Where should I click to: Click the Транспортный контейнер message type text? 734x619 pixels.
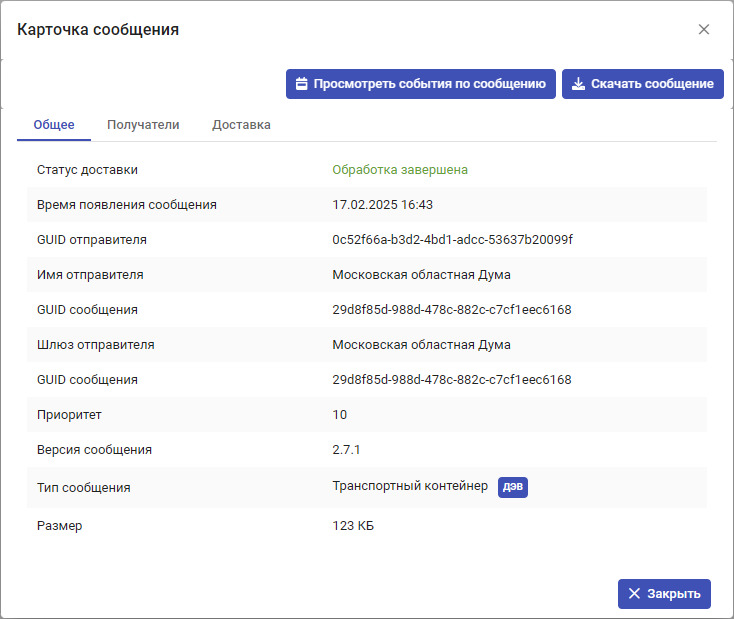tap(410, 486)
